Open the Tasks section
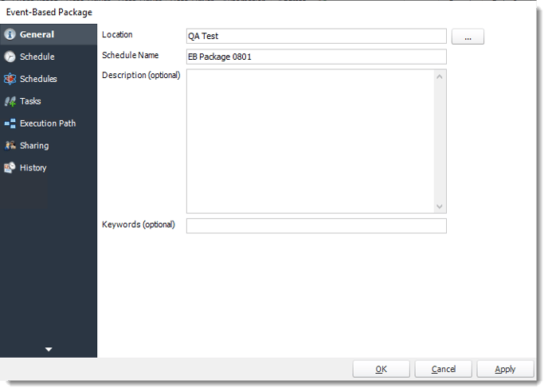The width and height of the screenshot is (548, 392). coord(49,101)
